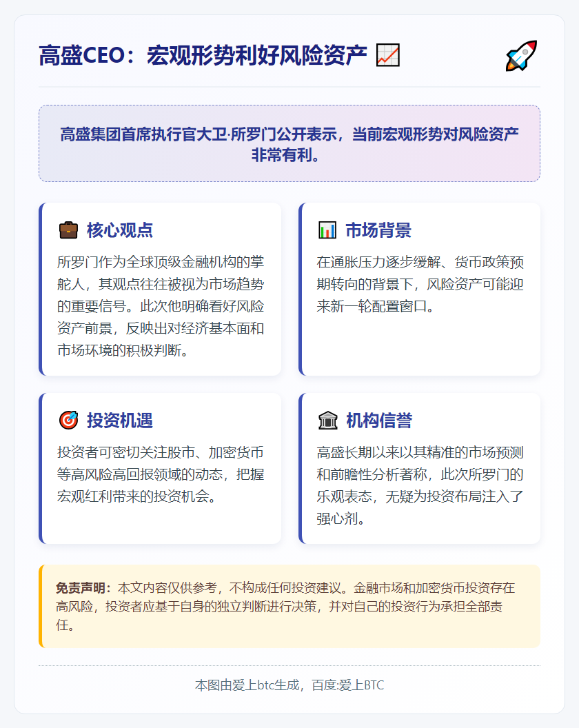
Task: Click the bank building icon beside 机构信誉
Action: pos(328,420)
